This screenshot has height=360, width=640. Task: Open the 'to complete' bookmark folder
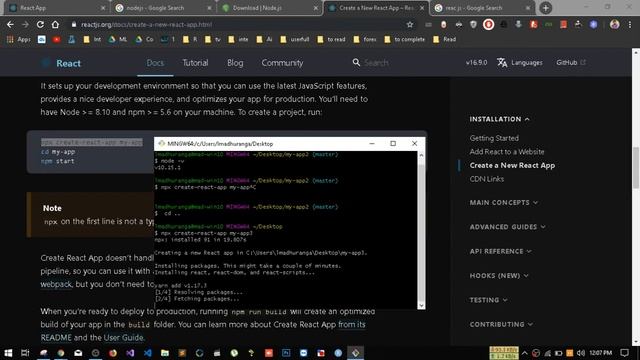click(404, 40)
